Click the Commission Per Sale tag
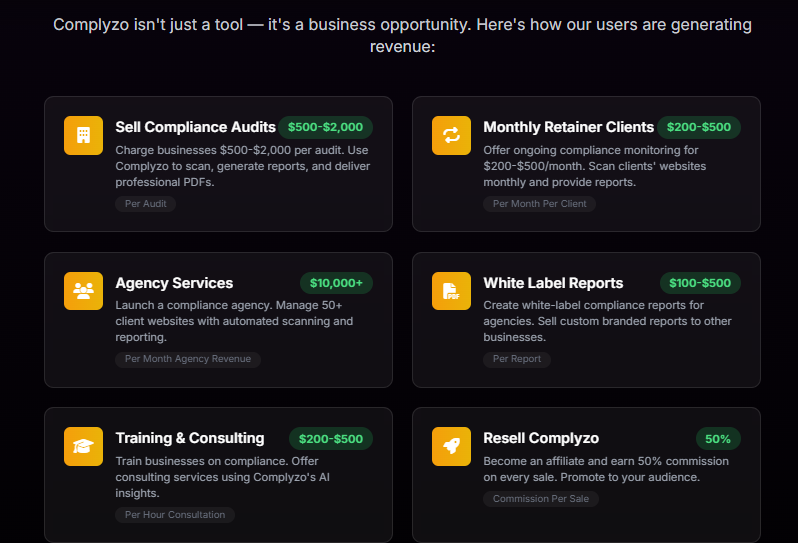Screen dimensions: 798x543 [x=540, y=499]
